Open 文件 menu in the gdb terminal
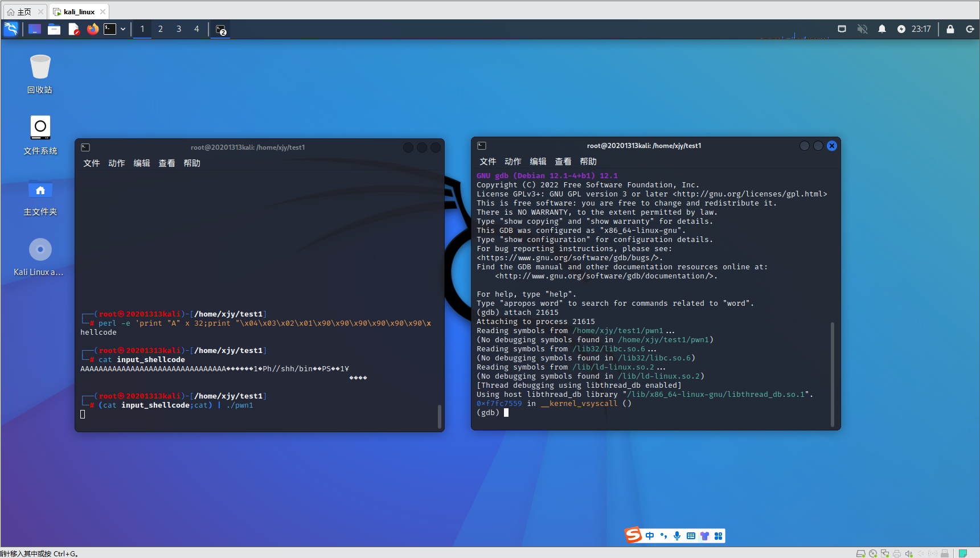Viewport: 980px width, 558px height. (x=488, y=162)
